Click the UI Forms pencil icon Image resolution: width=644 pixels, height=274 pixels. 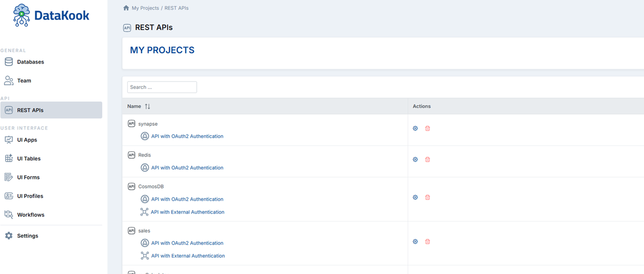tap(8, 177)
